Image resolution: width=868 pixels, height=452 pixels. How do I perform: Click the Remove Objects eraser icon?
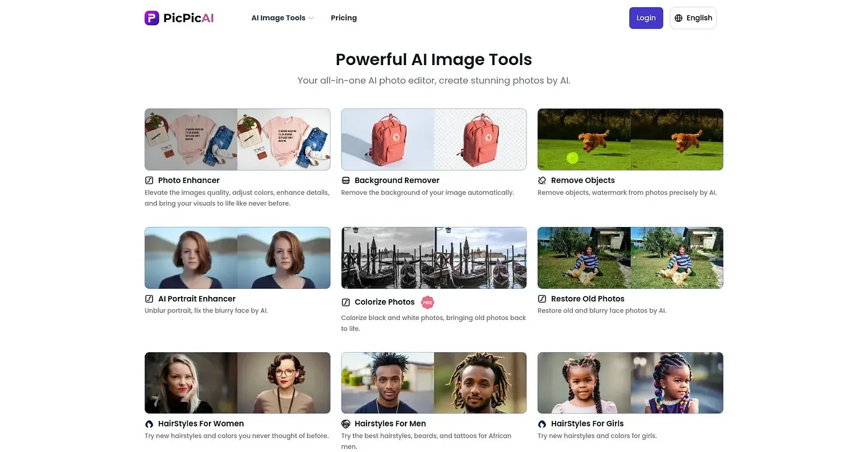click(542, 180)
